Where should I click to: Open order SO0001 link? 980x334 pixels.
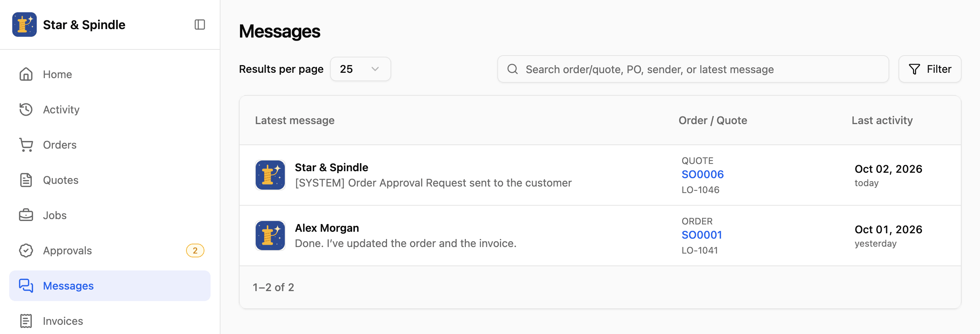702,235
